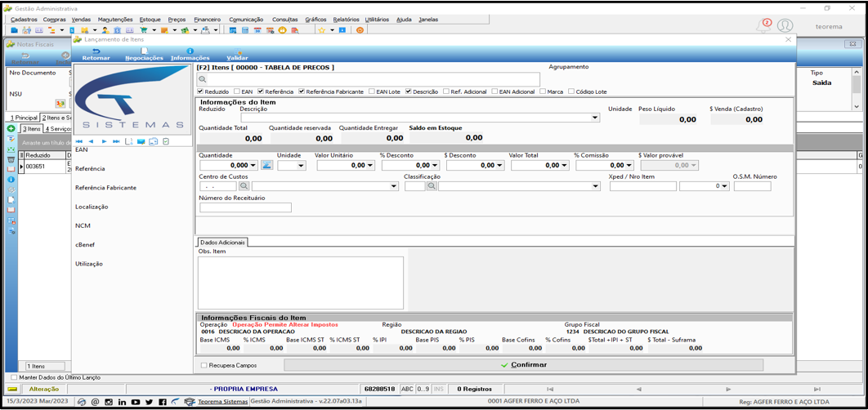Open the % Comissão dropdown arrow
Screen dimensions: 868x410
(629, 165)
